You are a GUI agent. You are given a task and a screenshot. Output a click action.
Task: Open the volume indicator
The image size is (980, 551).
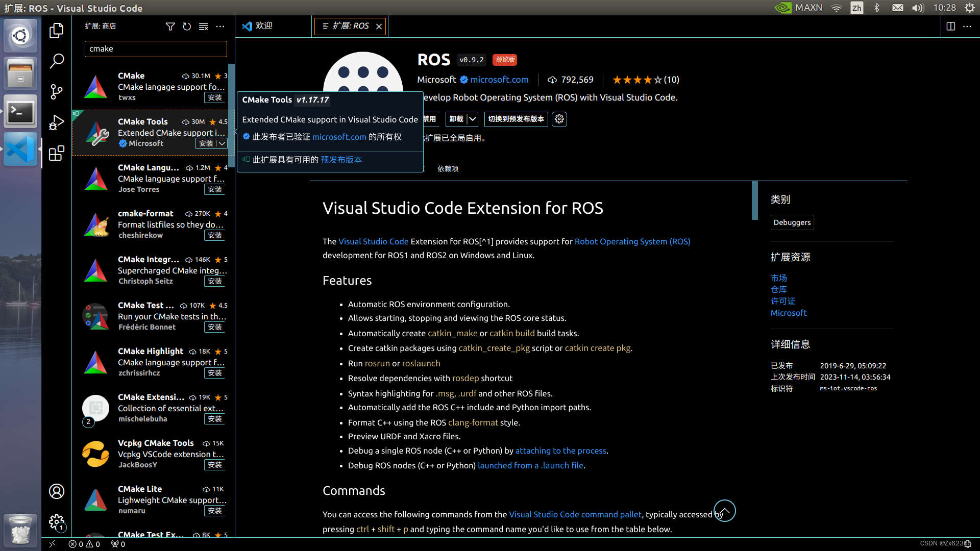click(918, 8)
